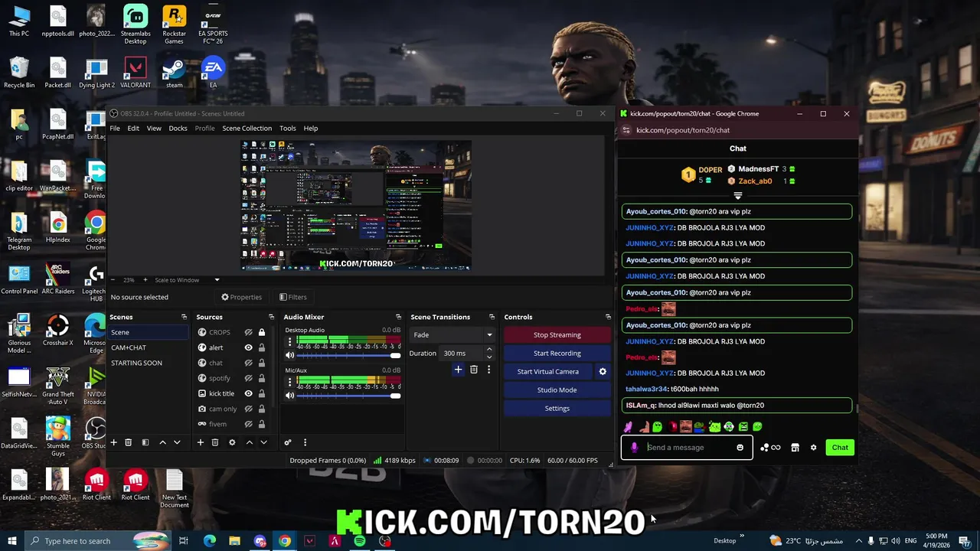
Task: Expand Windows system tray hidden icons
Action: point(858,541)
